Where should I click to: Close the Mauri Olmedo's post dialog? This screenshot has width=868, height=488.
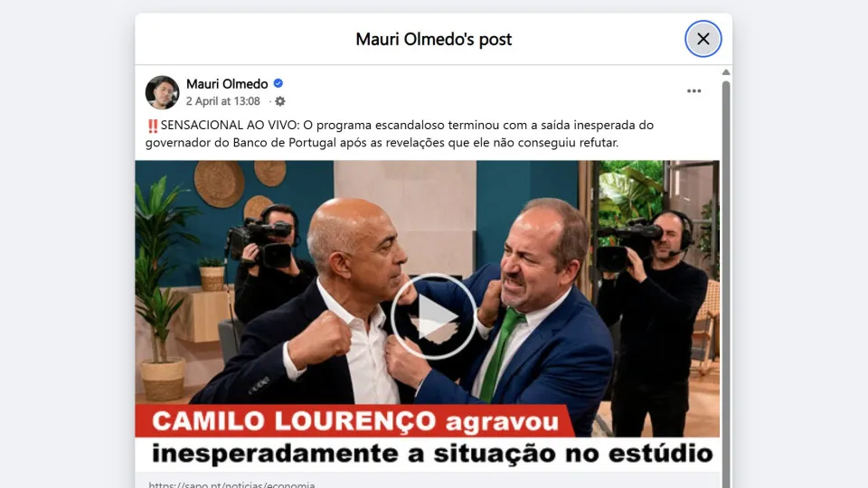click(x=703, y=39)
